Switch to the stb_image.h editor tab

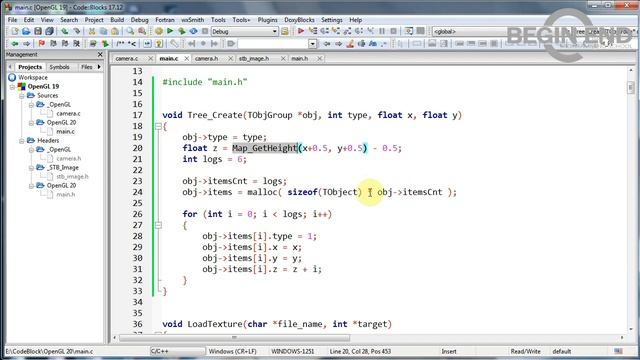point(254,58)
